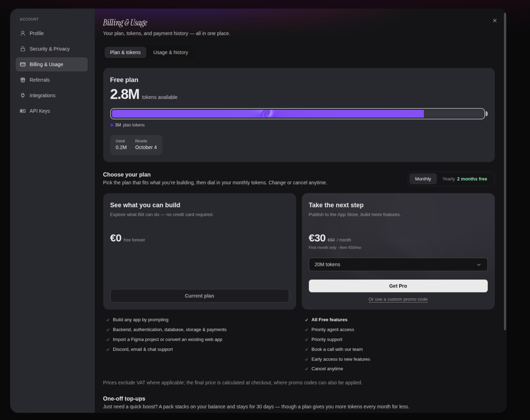Viewport: 530px width, 420px height.
Task: Switch to the Usage & history tab
Action: (171, 53)
